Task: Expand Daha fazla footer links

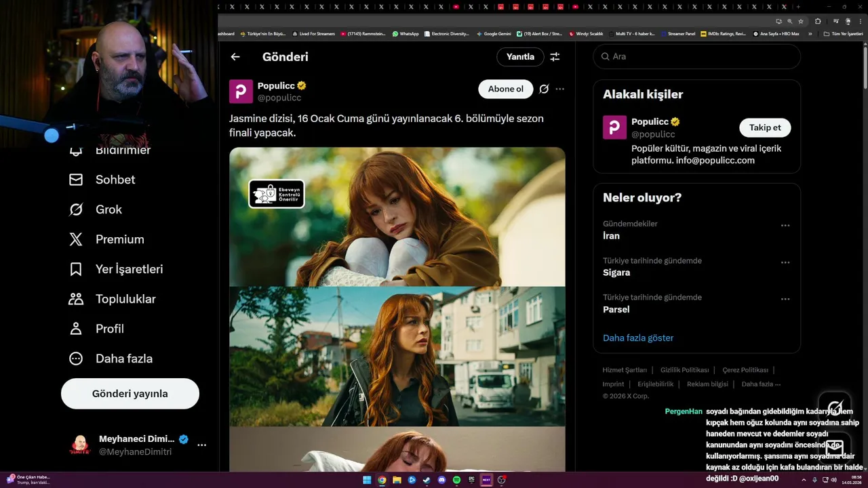Action: [x=761, y=384]
